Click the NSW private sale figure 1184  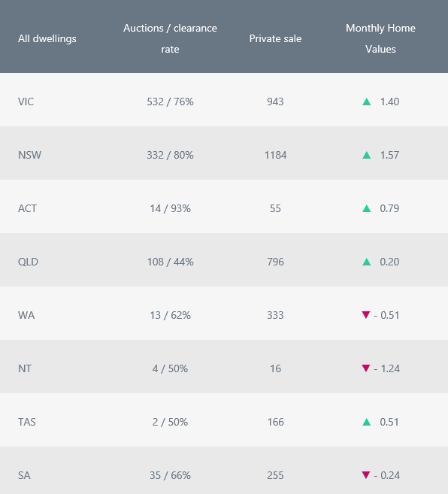(275, 155)
